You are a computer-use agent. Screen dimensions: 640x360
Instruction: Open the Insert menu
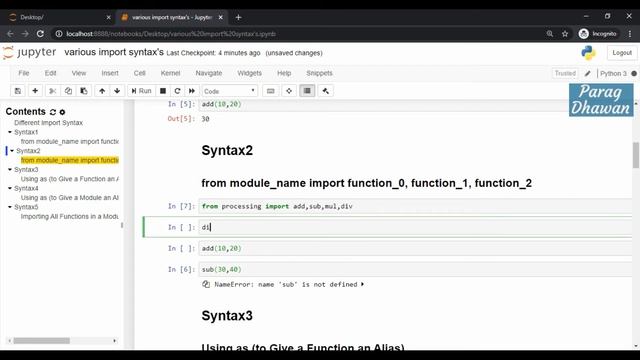click(x=110, y=73)
